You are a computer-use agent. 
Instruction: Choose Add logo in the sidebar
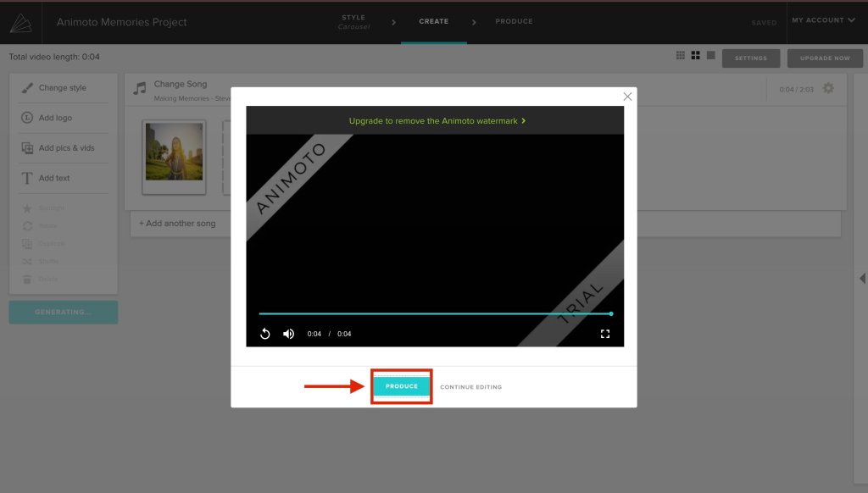[47, 118]
